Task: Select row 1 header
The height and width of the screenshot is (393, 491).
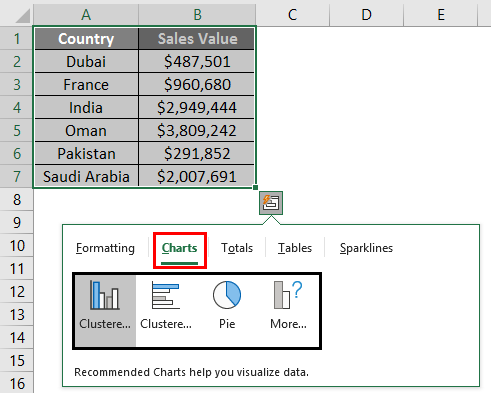Action: point(17,39)
